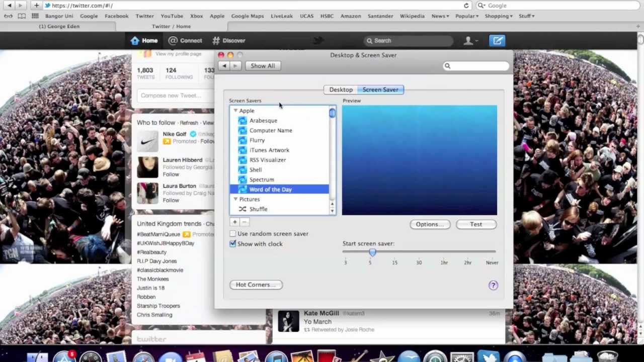Screen dimensions: 644x362
Task: Click Nike Golf profile picture
Action: [x=147, y=141]
